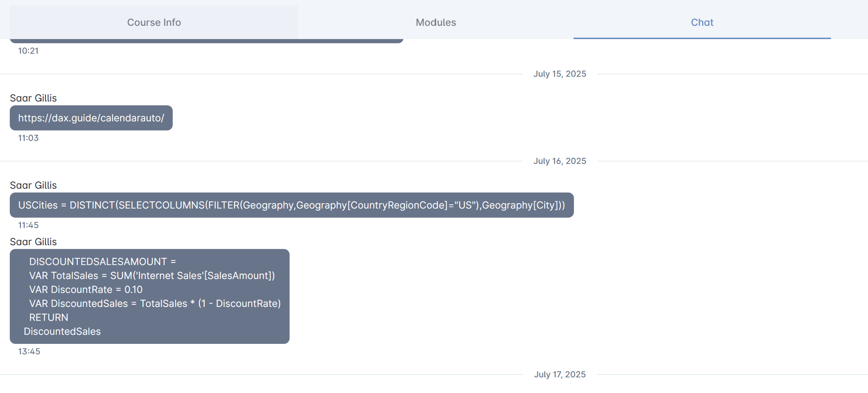Click the July 16, 2025 date separator
The image size is (868, 393).
(560, 161)
